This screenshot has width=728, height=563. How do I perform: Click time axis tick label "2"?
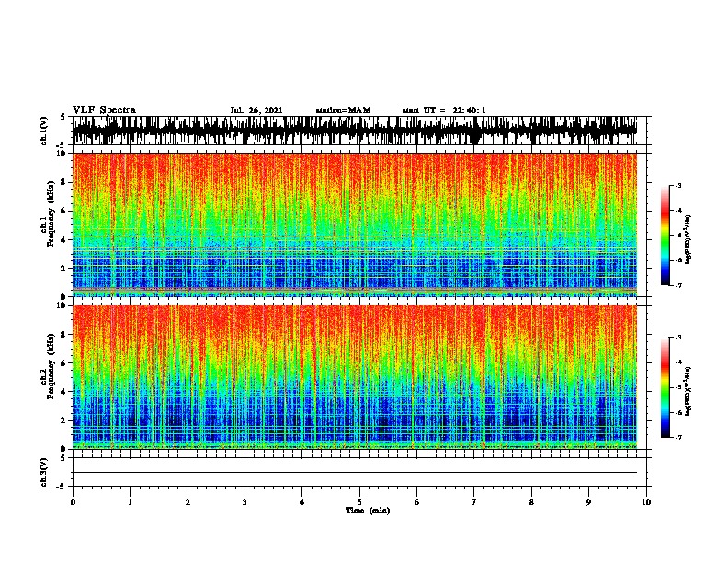tap(188, 502)
